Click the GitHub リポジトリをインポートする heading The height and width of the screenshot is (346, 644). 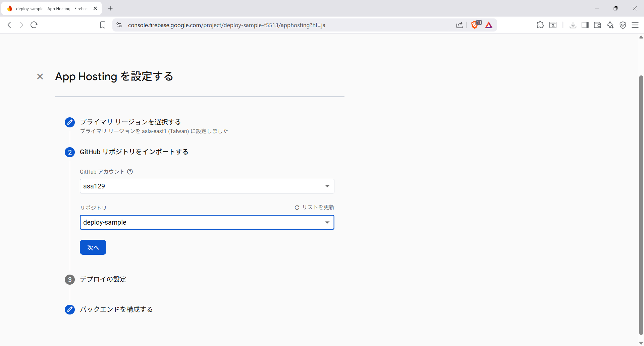click(134, 152)
